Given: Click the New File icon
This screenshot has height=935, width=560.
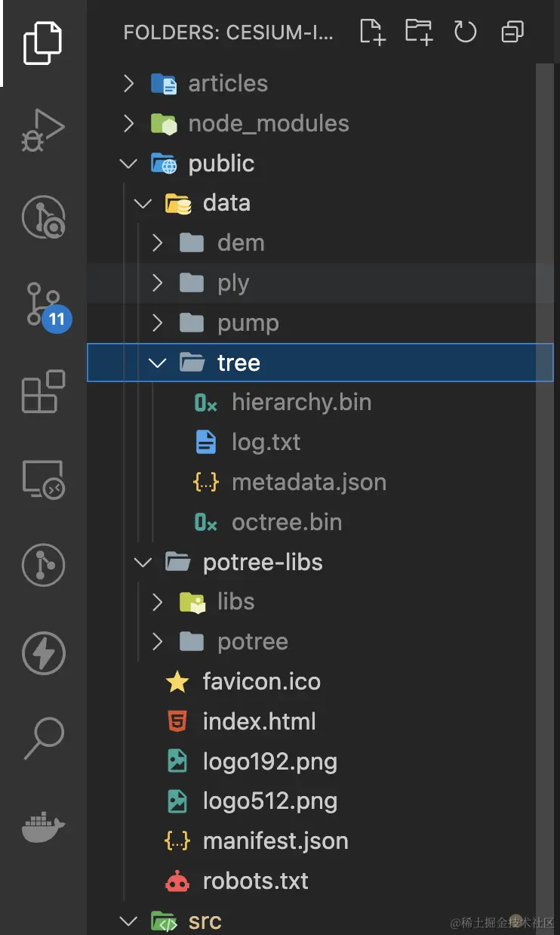Looking at the screenshot, I should pos(371,32).
